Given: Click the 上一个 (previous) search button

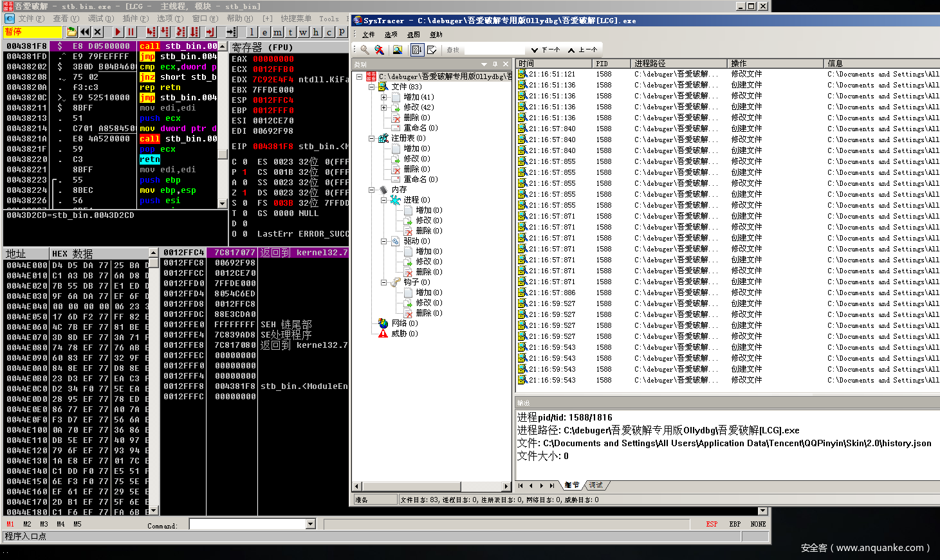Looking at the screenshot, I should [x=583, y=50].
